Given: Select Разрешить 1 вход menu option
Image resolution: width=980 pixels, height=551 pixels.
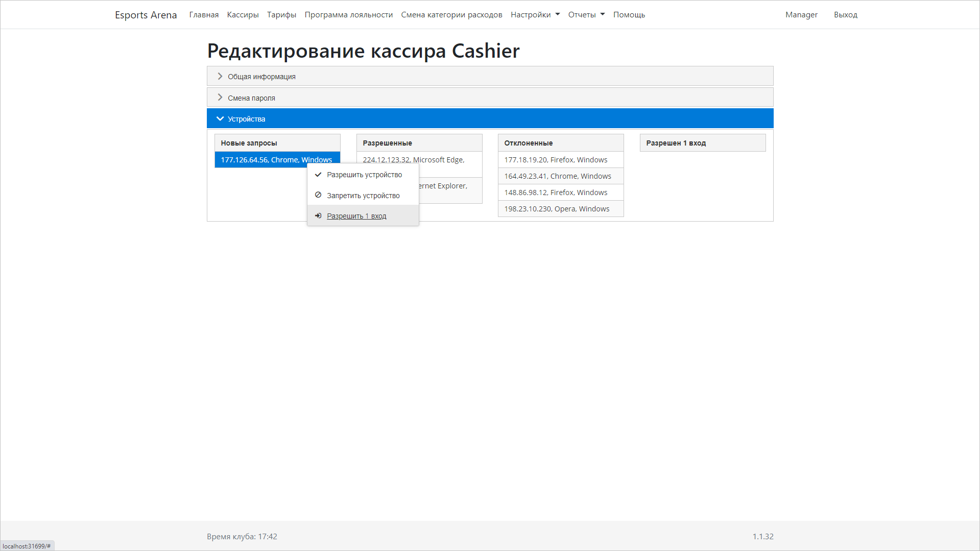Looking at the screenshot, I should 356,216.
